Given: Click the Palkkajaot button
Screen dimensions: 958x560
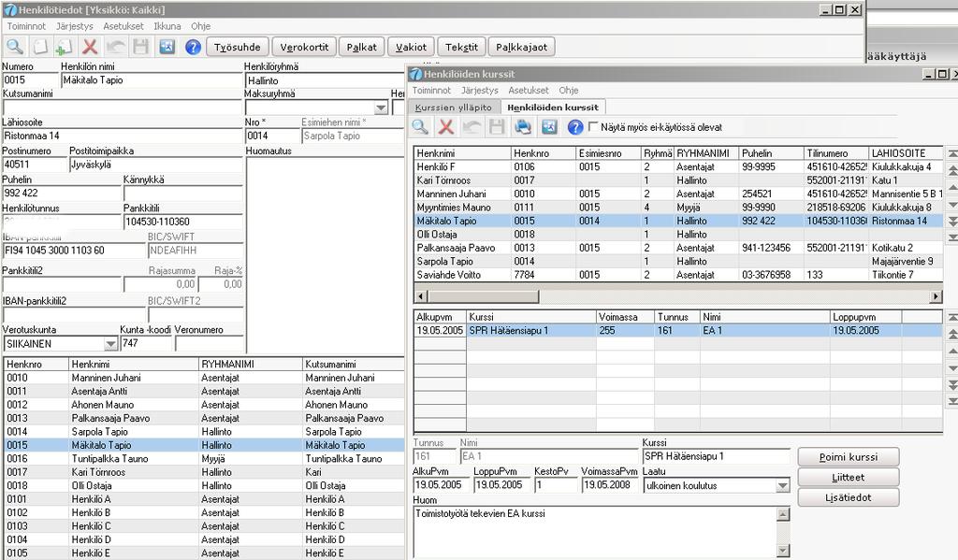Looking at the screenshot, I should [x=522, y=47].
